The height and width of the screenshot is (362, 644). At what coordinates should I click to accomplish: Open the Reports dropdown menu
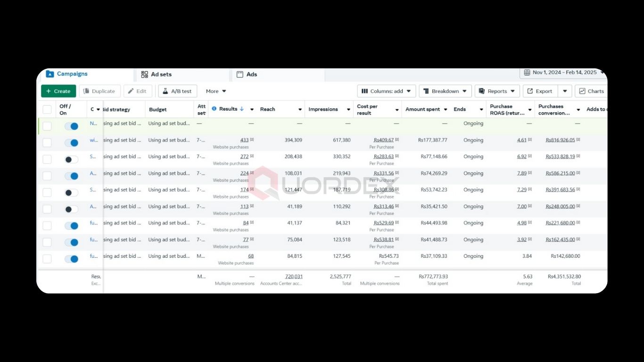point(497,91)
